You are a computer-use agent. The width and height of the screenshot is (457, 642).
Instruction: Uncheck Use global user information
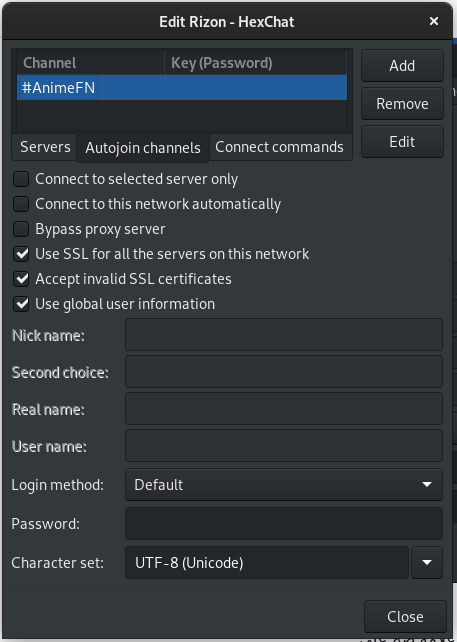tap(21, 304)
